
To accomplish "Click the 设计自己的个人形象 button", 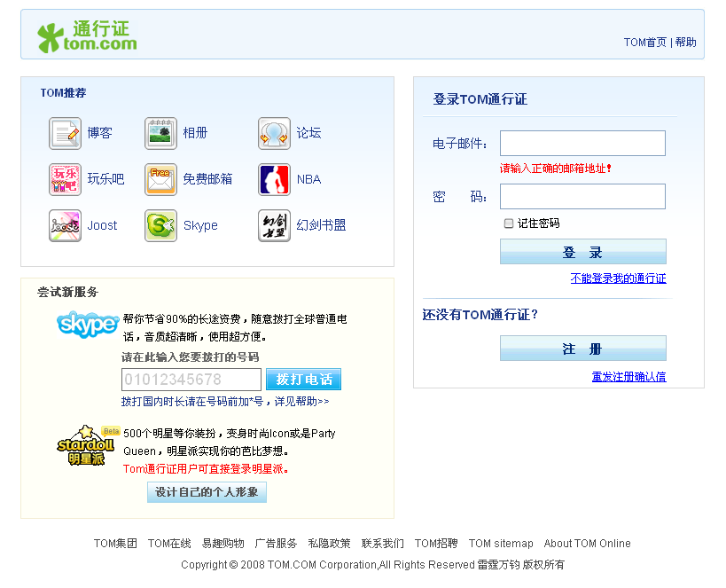I will pyautogui.click(x=207, y=492).
